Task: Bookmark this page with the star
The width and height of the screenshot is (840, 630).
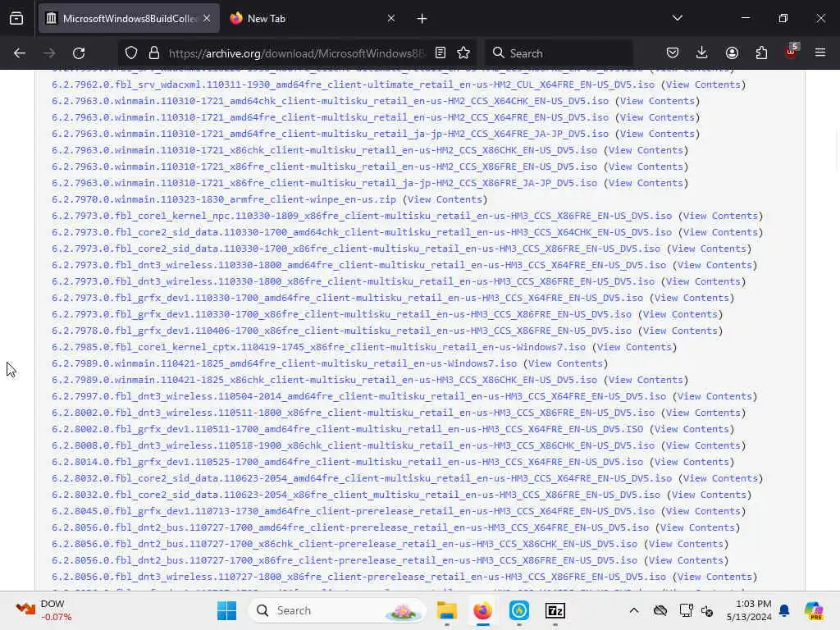Action: [463, 53]
